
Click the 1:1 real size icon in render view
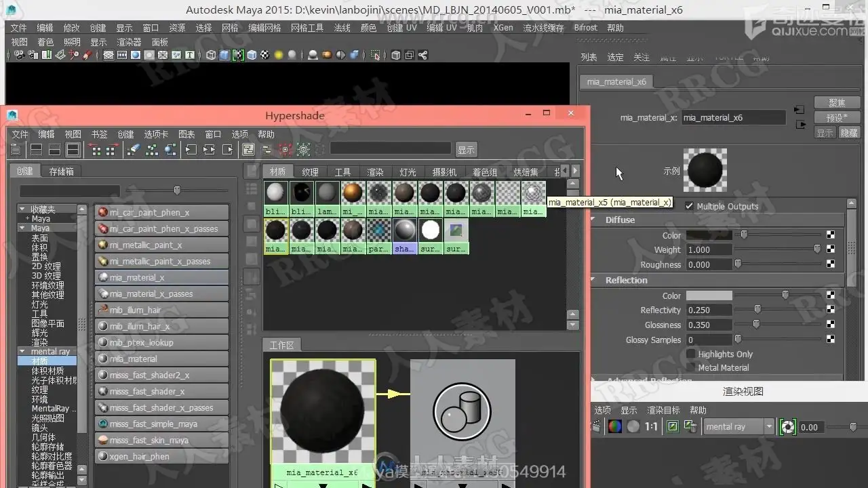651,427
